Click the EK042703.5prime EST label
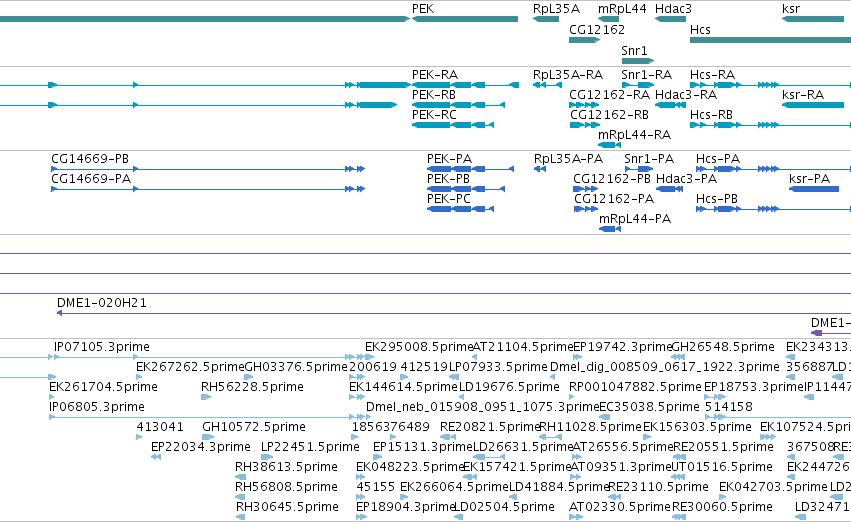851x522 pixels. [x=773, y=487]
